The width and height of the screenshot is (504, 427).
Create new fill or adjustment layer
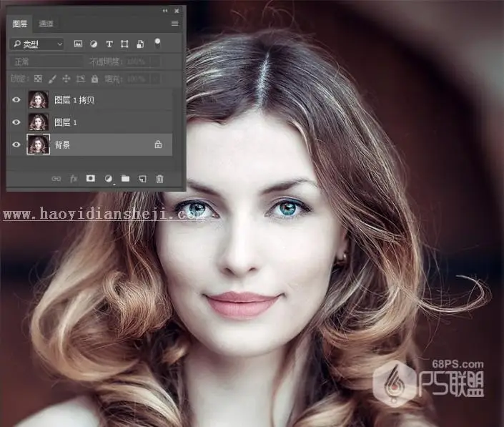109,178
